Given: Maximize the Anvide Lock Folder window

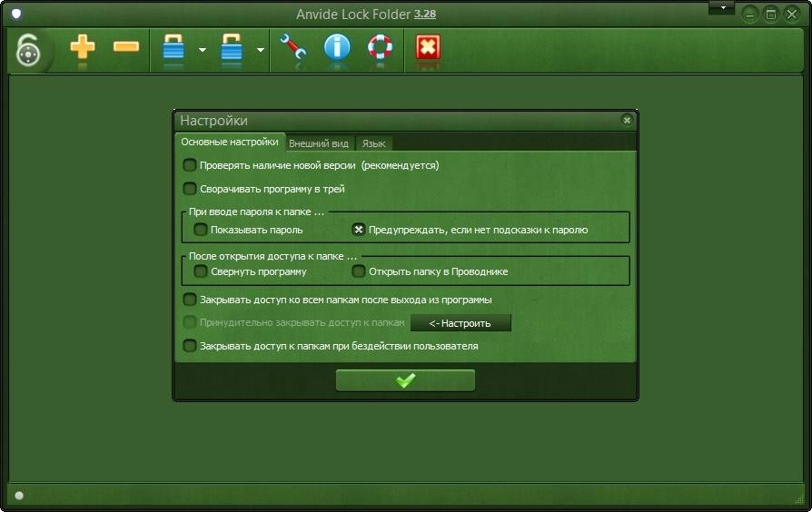Looking at the screenshot, I should click(770, 15).
